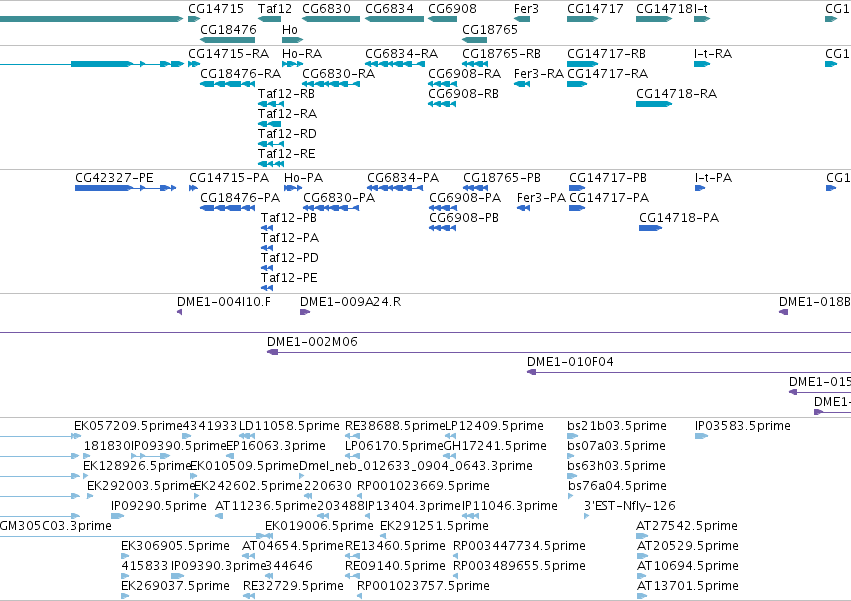
Task: Select transcript CG14717-RB
Action: [606, 54]
